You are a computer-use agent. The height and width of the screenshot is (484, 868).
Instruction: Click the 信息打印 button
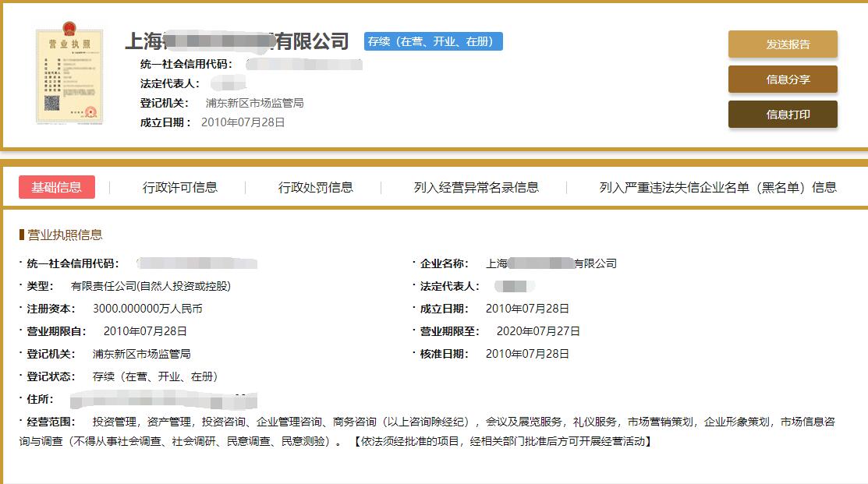[x=782, y=115]
